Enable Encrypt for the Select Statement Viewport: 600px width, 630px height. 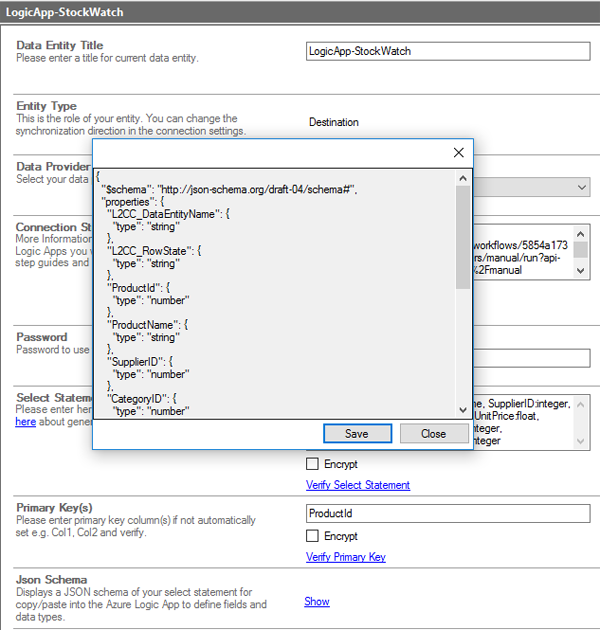[313, 464]
